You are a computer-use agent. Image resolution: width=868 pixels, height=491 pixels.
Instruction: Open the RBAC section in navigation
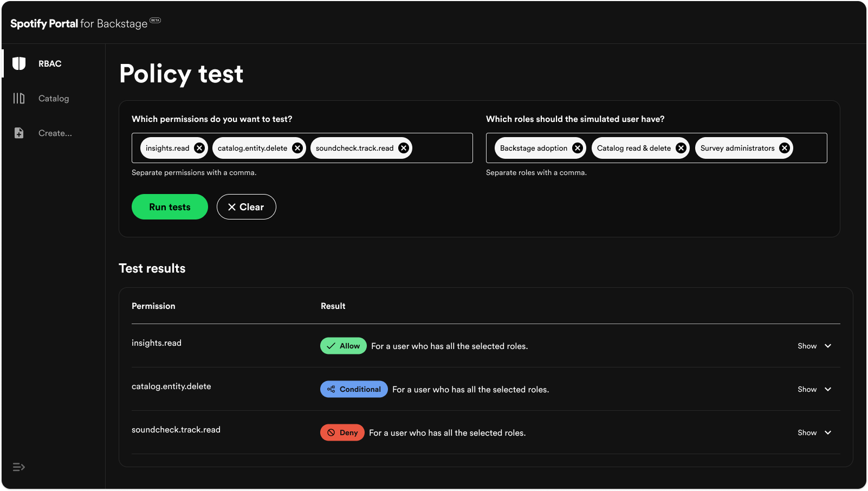tap(49, 63)
